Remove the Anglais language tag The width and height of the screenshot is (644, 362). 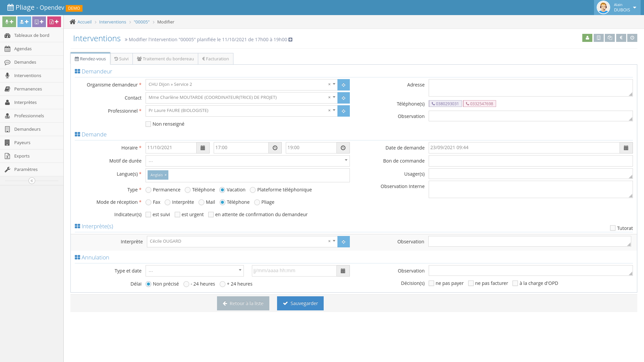(x=165, y=175)
